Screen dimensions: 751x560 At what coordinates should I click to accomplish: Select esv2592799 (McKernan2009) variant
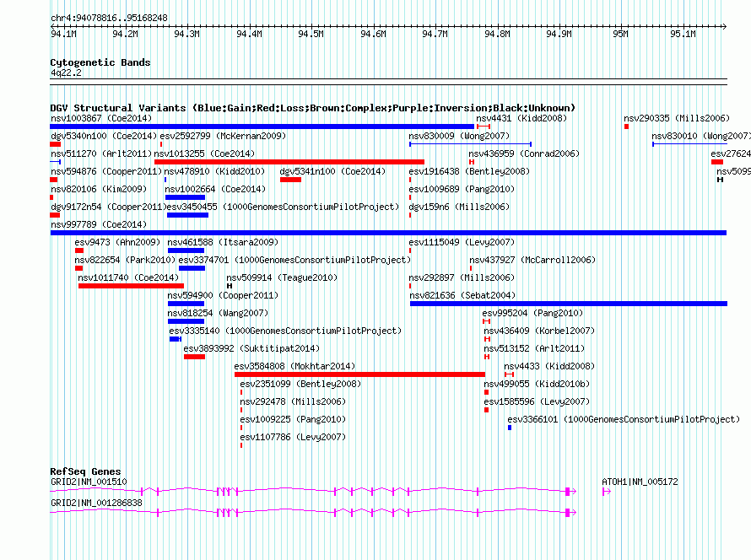click(223, 136)
